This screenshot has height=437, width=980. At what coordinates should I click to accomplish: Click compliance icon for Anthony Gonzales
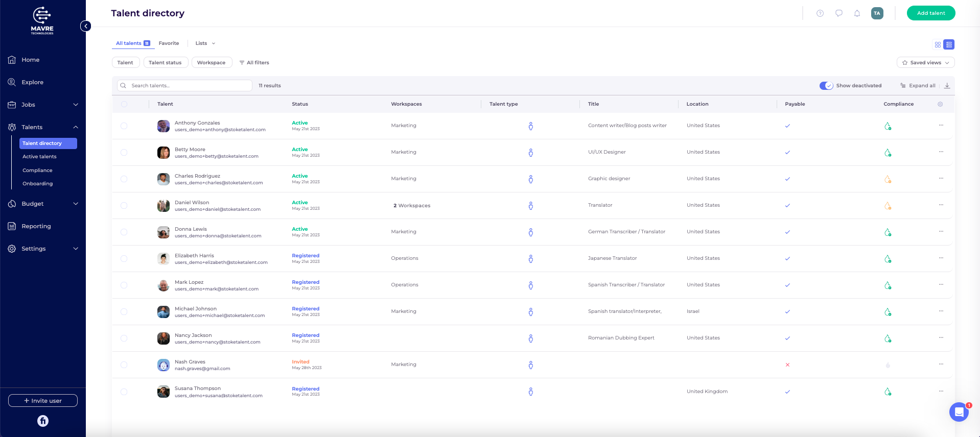[888, 126]
